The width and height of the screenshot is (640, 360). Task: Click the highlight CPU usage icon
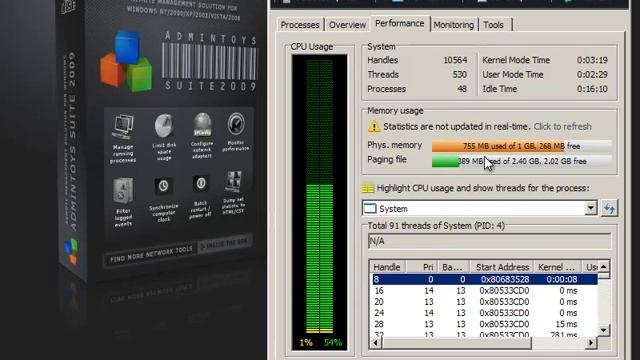click(x=368, y=188)
